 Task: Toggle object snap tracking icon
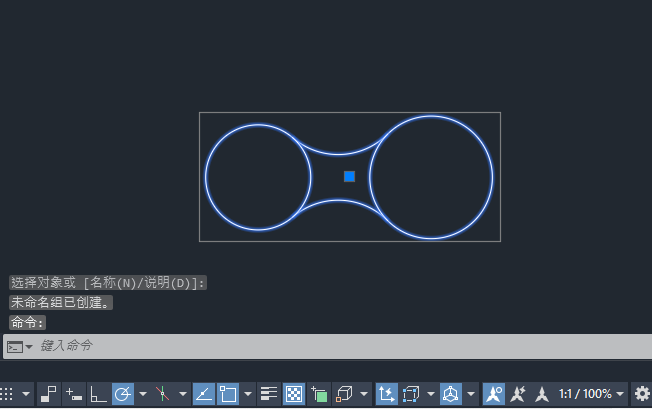[204, 394]
